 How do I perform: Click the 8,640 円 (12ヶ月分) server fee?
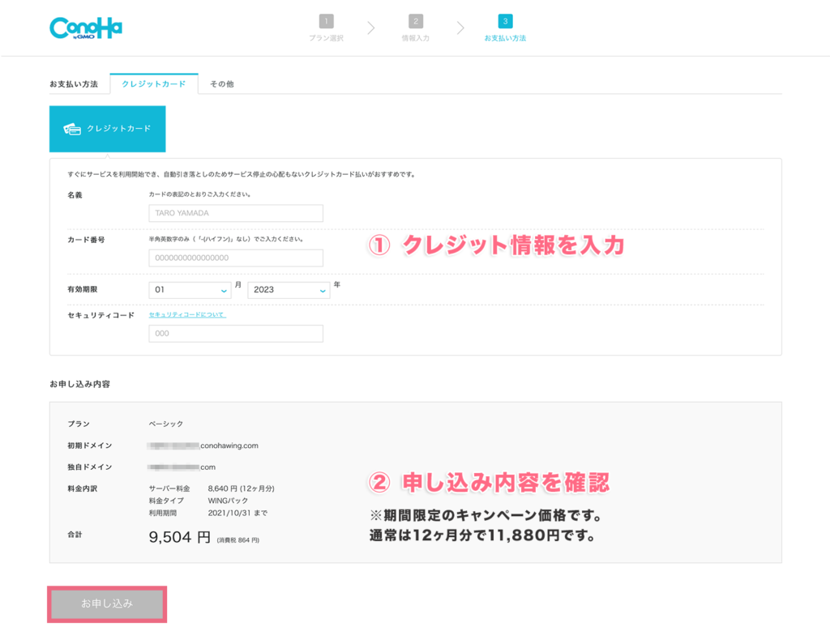click(x=242, y=488)
